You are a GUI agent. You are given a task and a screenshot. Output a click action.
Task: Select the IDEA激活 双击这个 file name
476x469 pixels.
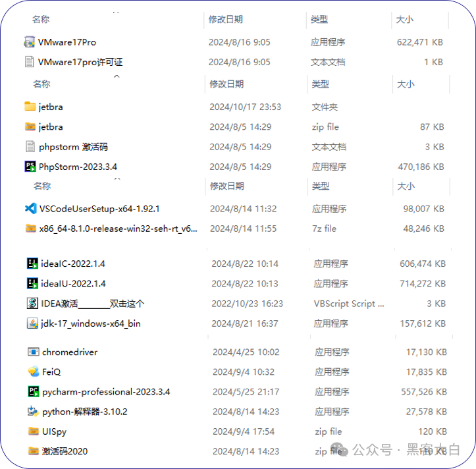(93, 304)
